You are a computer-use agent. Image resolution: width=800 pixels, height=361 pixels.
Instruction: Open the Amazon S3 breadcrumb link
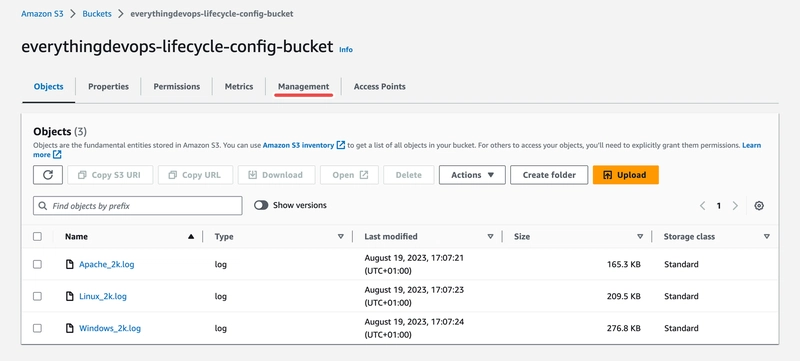tap(42, 14)
